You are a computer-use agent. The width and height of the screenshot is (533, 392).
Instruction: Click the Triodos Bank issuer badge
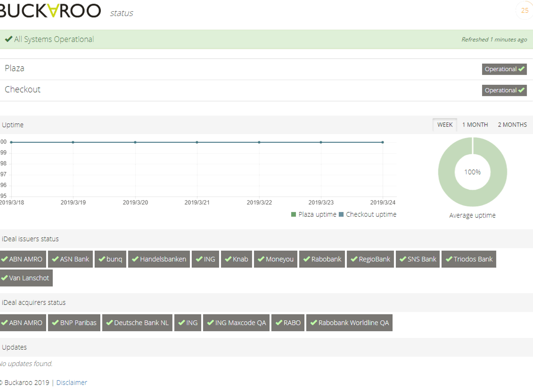469,259
